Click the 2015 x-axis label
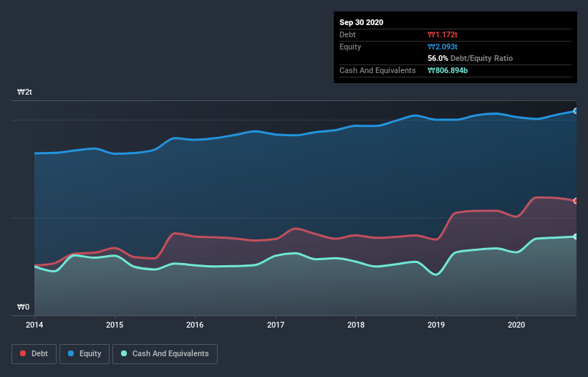 click(x=115, y=325)
